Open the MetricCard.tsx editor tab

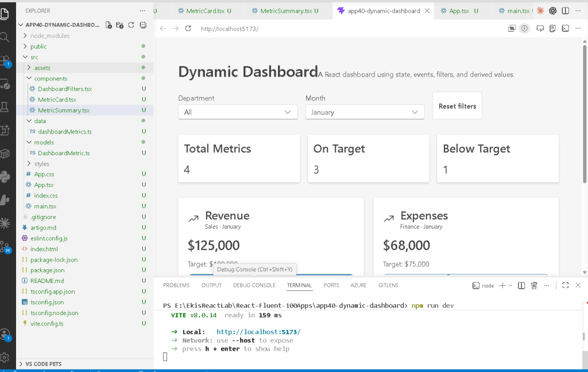[x=206, y=11]
